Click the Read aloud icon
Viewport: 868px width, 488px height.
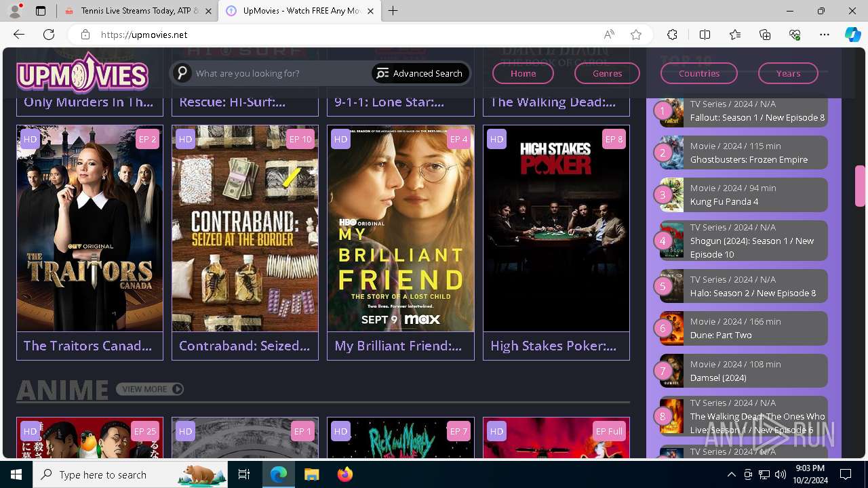pos(609,35)
